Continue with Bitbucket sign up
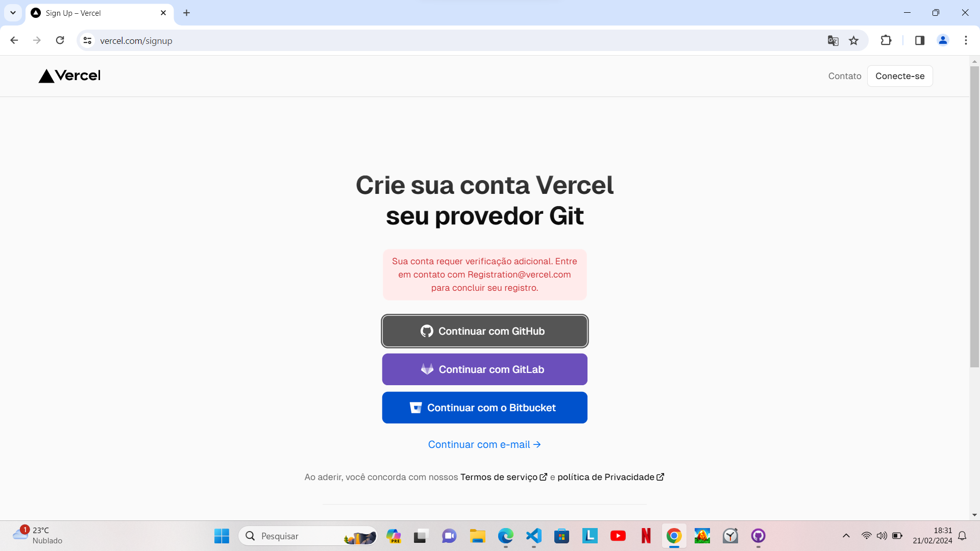This screenshot has height=551, width=980. pos(484,408)
